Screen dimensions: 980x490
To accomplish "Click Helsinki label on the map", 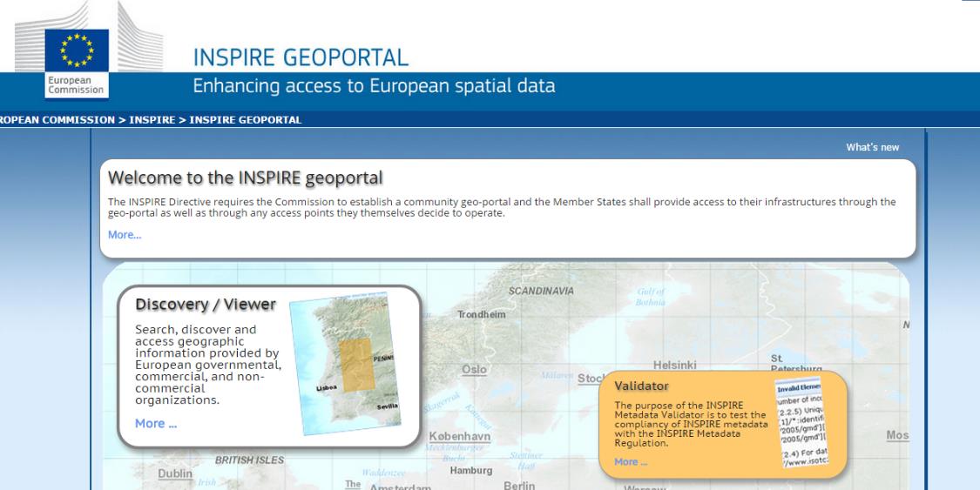I will pyautogui.click(x=675, y=366).
